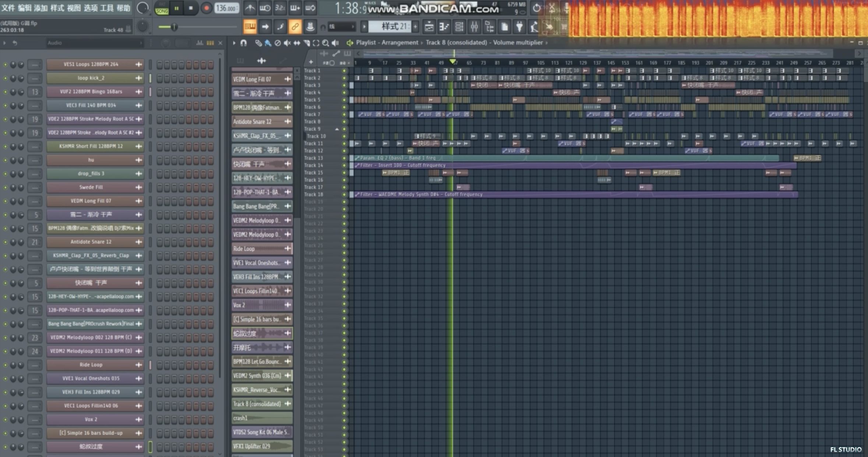Screen dimensions: 868x457
Task: Select 蛇叔过度 clip in the picker
Action: (262, 333)
